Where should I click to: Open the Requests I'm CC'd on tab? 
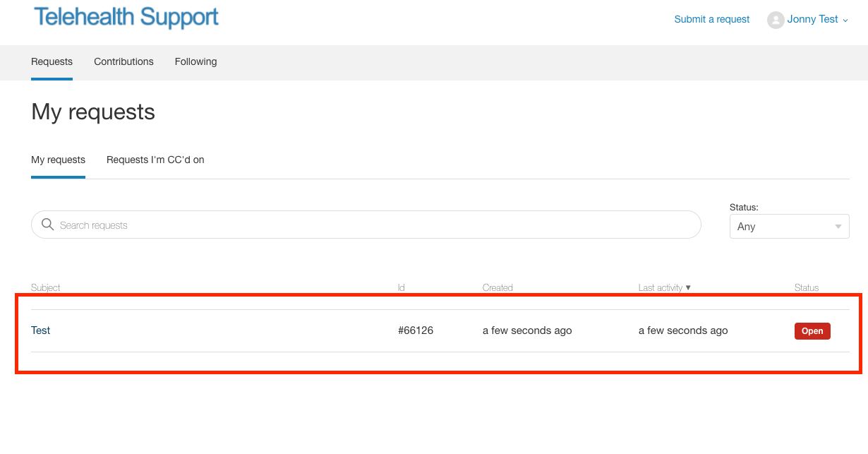click(155, 160)
